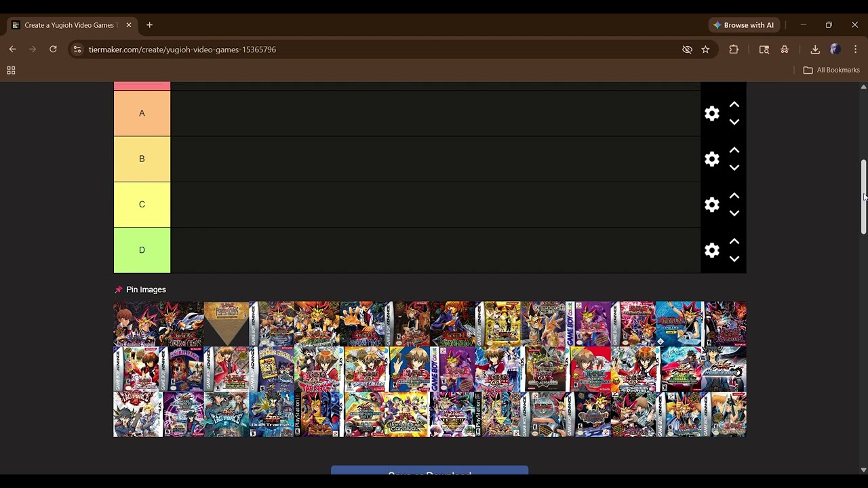Select the 5D's Duel Transer cover

272,414
